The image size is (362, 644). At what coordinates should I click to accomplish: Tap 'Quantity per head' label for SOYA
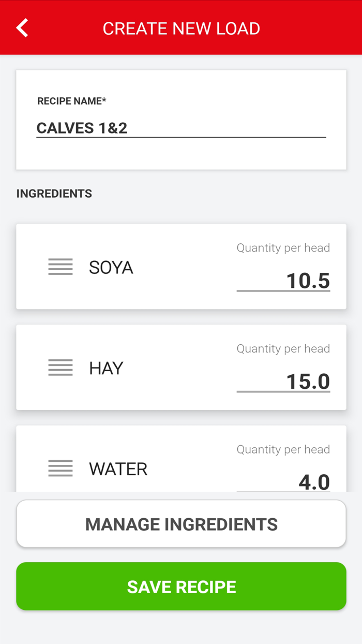point(283,248)
